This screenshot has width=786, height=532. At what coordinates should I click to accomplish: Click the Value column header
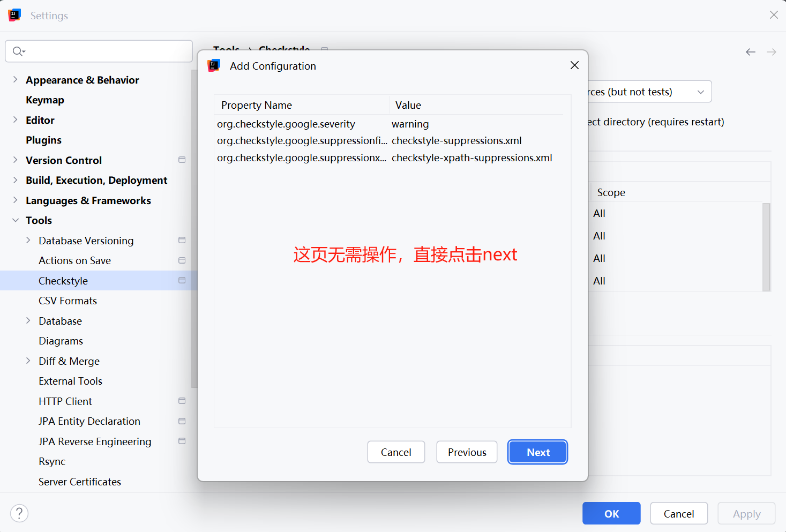[476, 105]
